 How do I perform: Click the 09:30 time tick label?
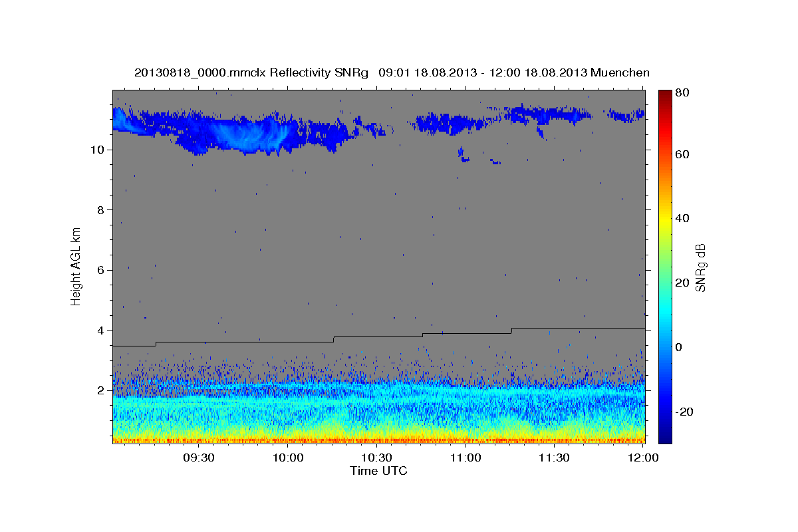[x=199, y=458]
